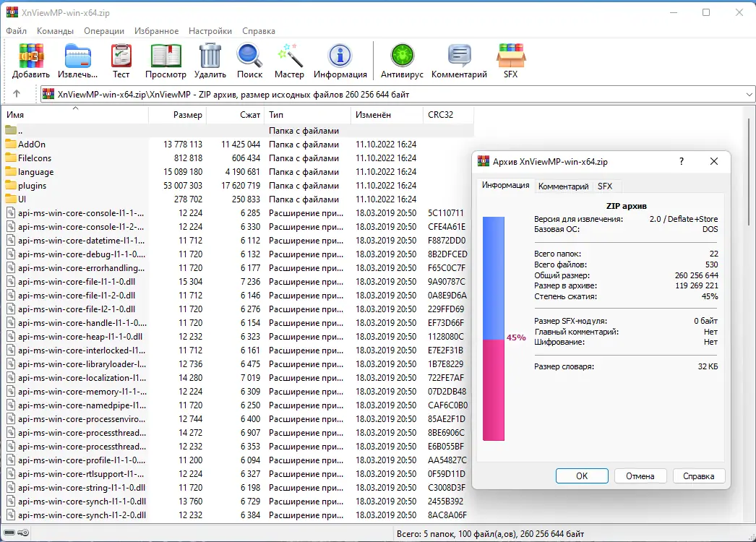Select the plugins folder icon
Image resolution: width=756 pixels, height=542 pixels.
click(x=11, y=185)
